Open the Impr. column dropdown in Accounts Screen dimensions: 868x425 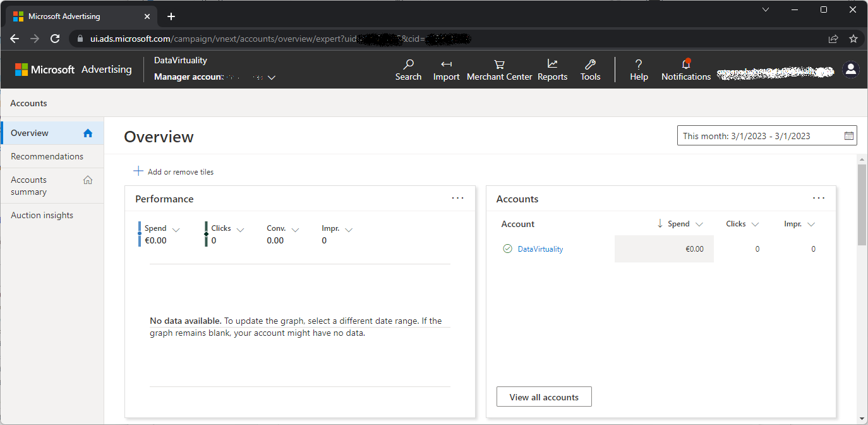811,224
